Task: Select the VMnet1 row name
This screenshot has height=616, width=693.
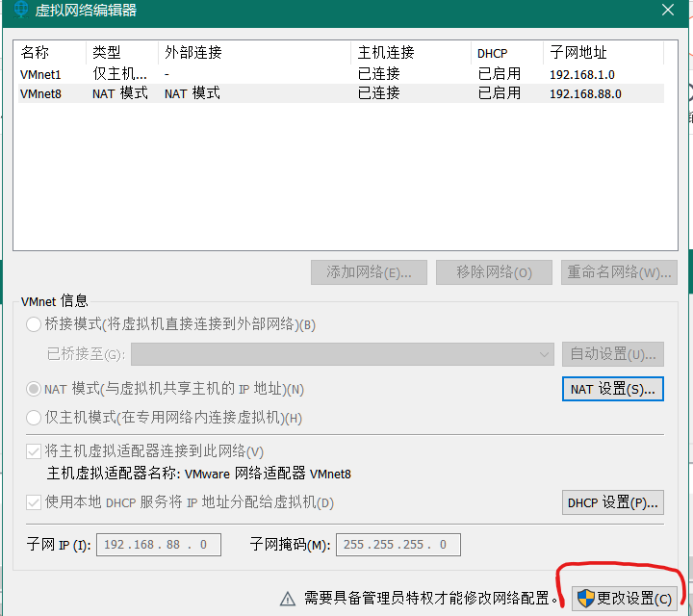Action: click(x=40, y=74)
